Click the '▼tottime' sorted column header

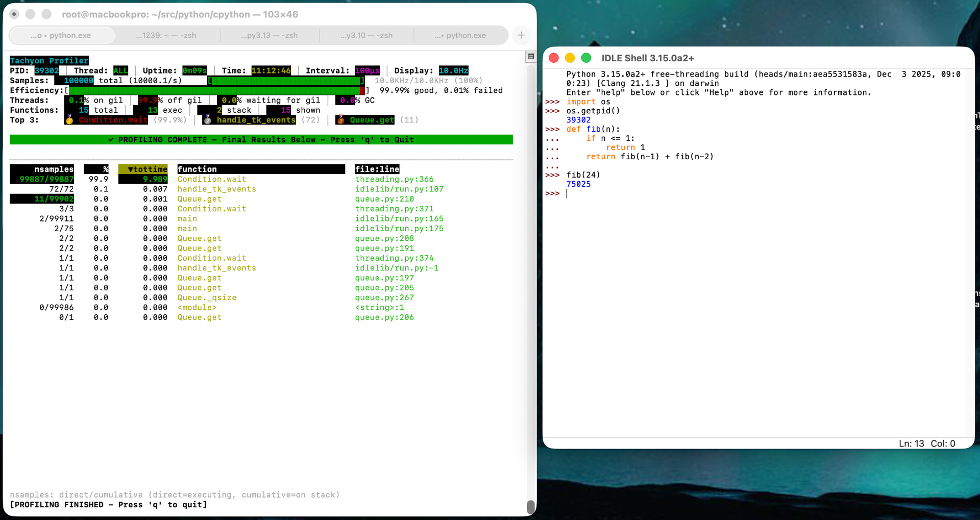click(x=143, y=169)
